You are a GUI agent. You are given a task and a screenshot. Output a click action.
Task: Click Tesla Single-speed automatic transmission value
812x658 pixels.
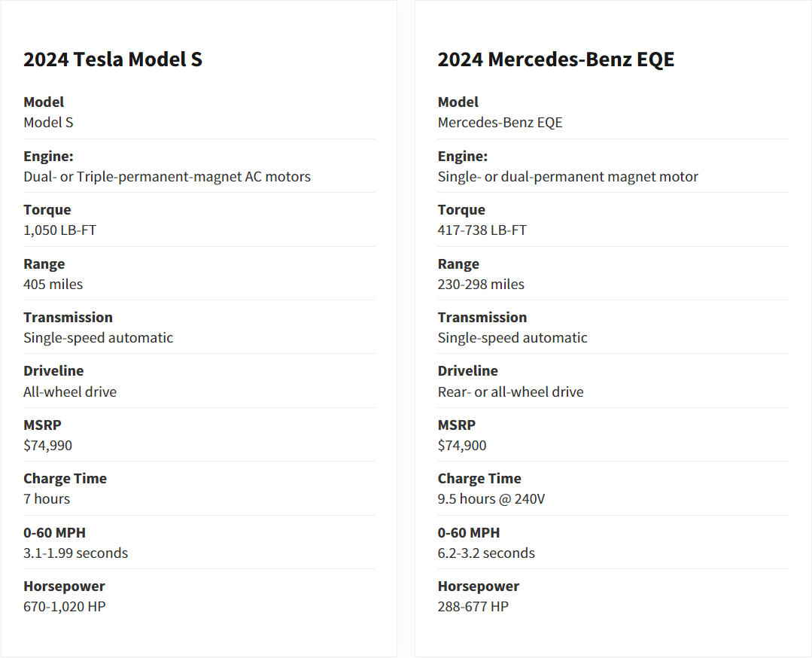98,337
